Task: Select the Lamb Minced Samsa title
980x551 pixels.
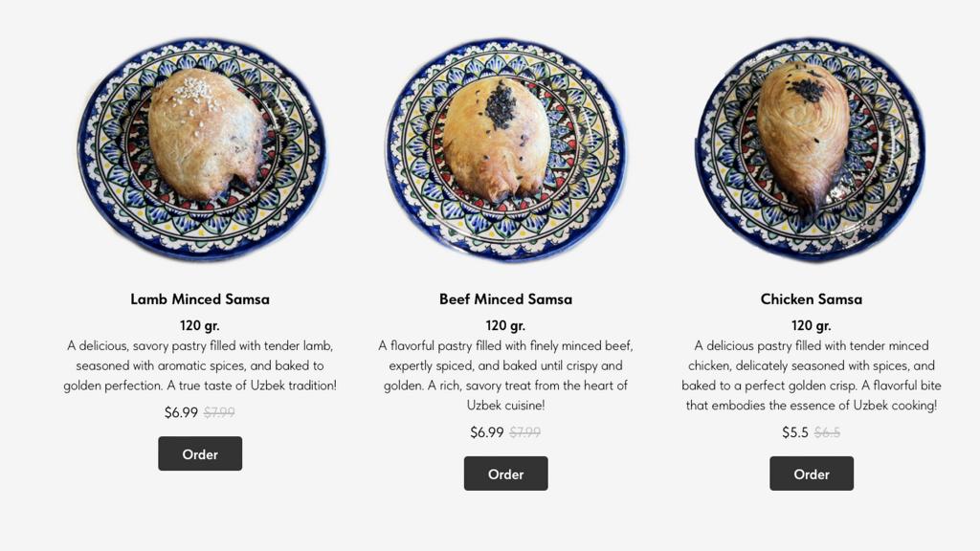Action: (199, 298)
